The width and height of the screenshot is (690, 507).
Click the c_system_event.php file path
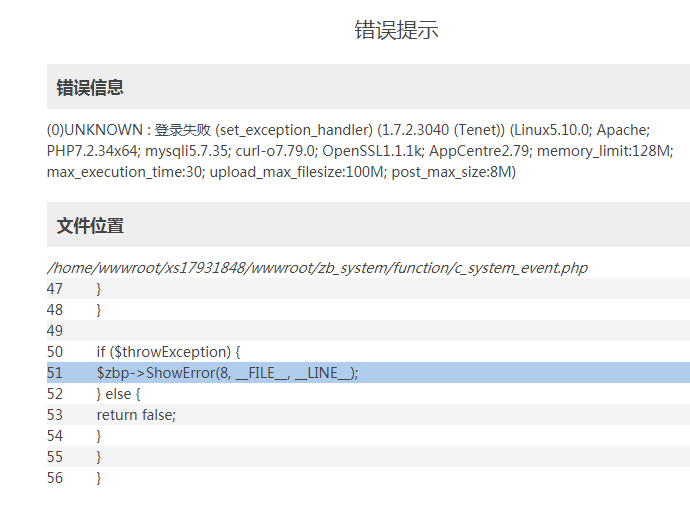coord(317,268)
